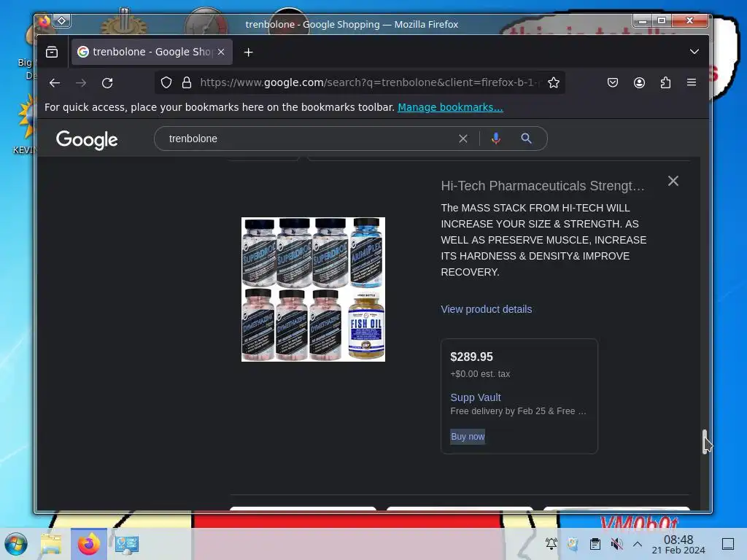Click the forward navigation arrow

[81, 83]
